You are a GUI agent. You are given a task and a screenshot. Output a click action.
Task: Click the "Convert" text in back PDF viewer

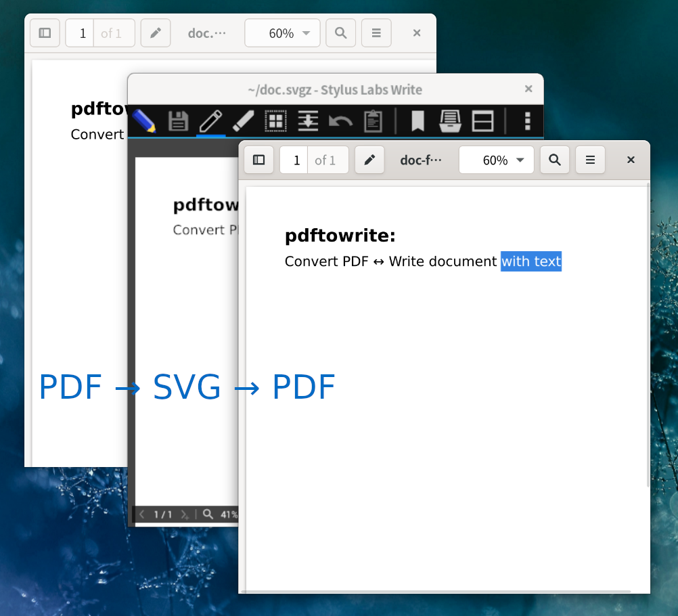pos(97,134)
